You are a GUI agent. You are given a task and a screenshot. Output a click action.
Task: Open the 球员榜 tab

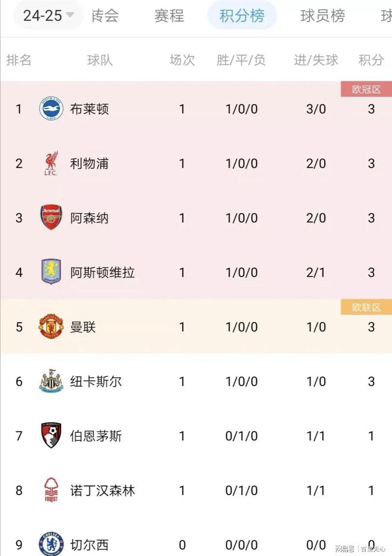[323, 16]
